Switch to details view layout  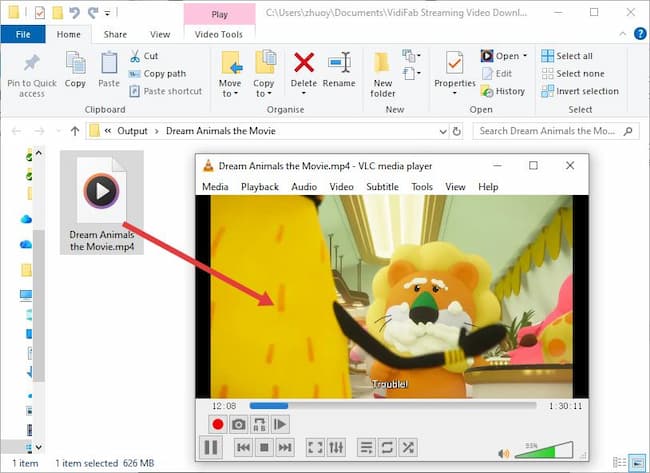[x=619, y=462]
